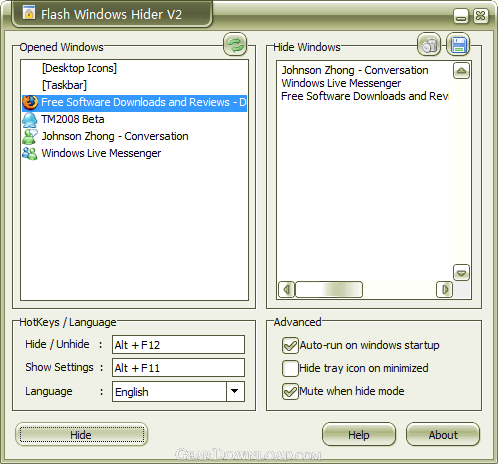
Task: Click the Johnson Zhong conversation icon
Action: [x=30, y=137]
